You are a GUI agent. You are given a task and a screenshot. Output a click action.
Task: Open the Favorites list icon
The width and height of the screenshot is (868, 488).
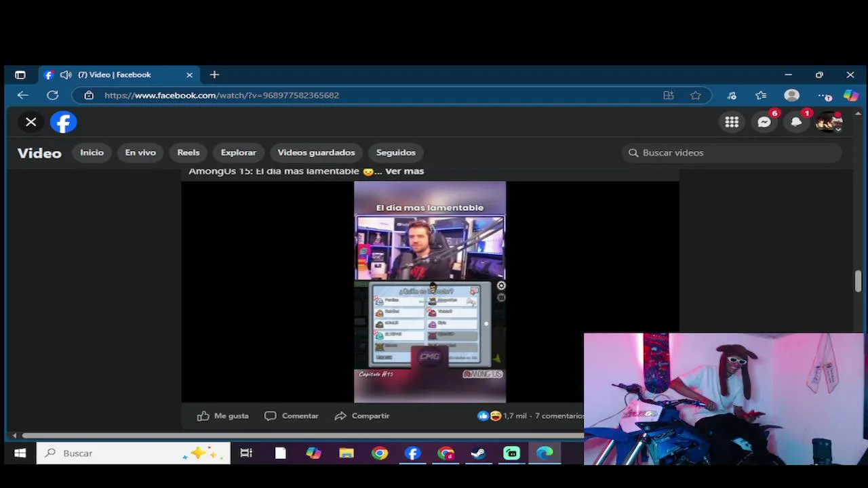pyautogui.click(x=761, y=96)
